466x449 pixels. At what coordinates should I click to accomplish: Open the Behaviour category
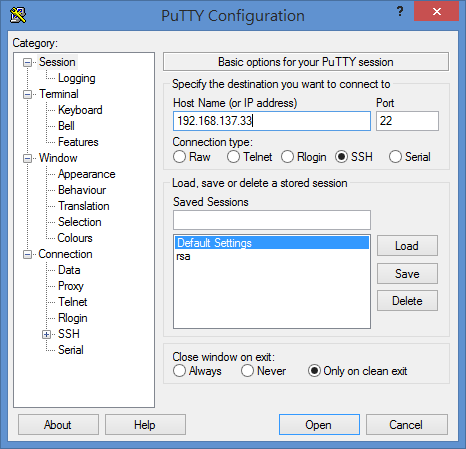(x=82, y=190)
